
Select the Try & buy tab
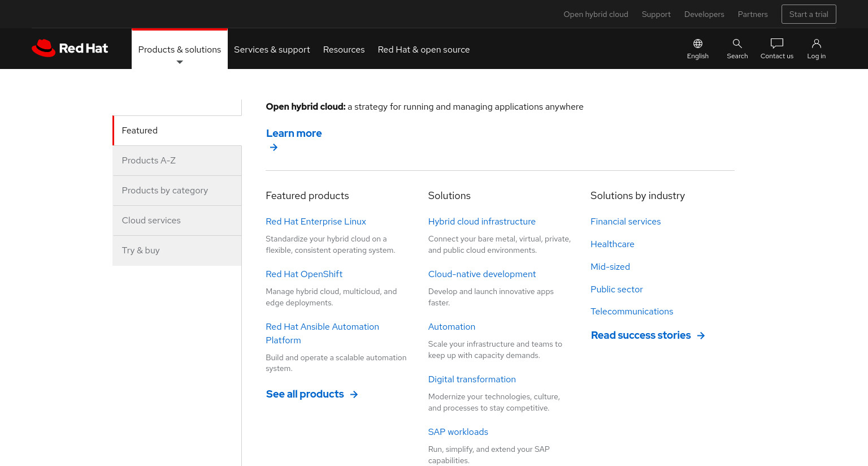pos(177,251)
